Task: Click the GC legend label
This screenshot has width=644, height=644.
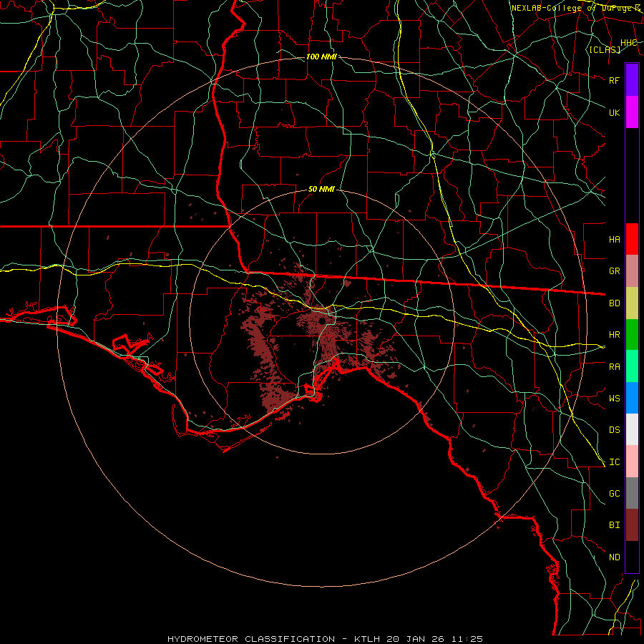Action: (614, 494)
